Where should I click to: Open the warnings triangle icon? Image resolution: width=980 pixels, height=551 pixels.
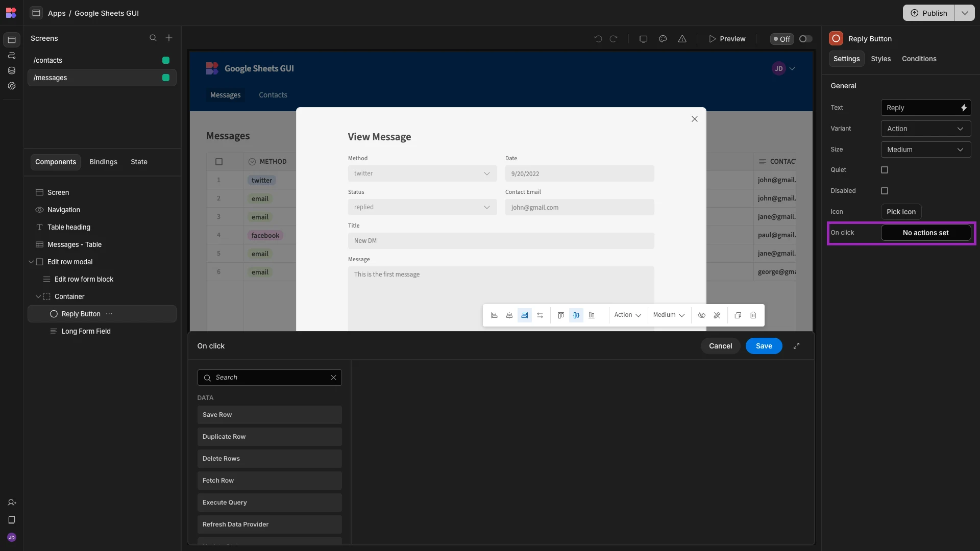coord(682,39)
